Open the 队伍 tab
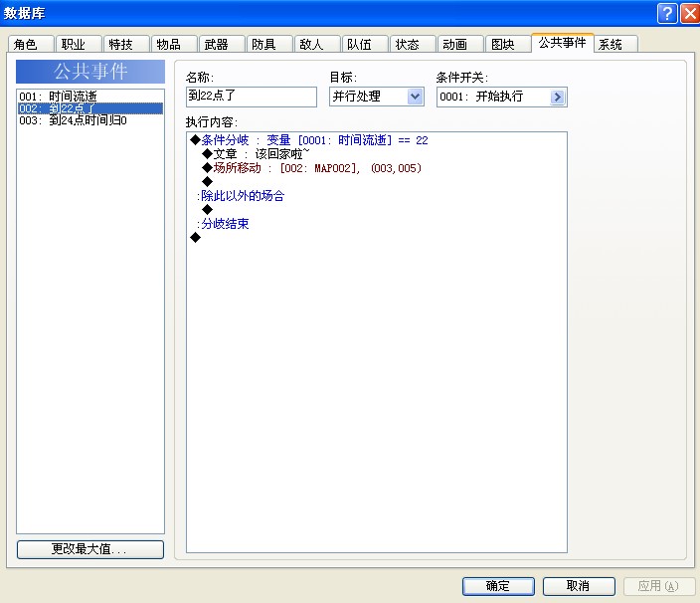 [x=365, y=44]
